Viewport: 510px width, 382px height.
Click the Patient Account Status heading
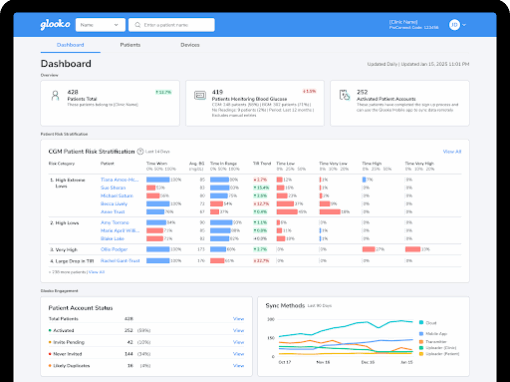pos(81,308)
